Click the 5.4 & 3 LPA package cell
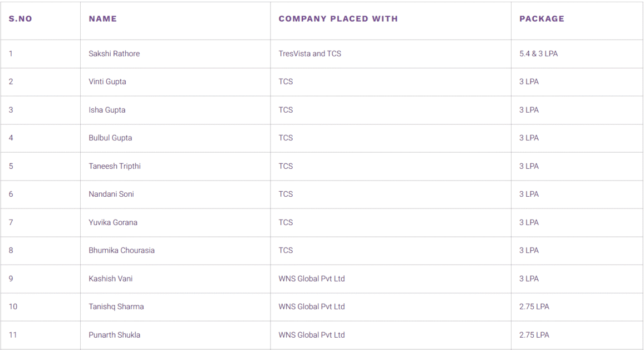This screenshot has height=350, width=644. point(538,54)
